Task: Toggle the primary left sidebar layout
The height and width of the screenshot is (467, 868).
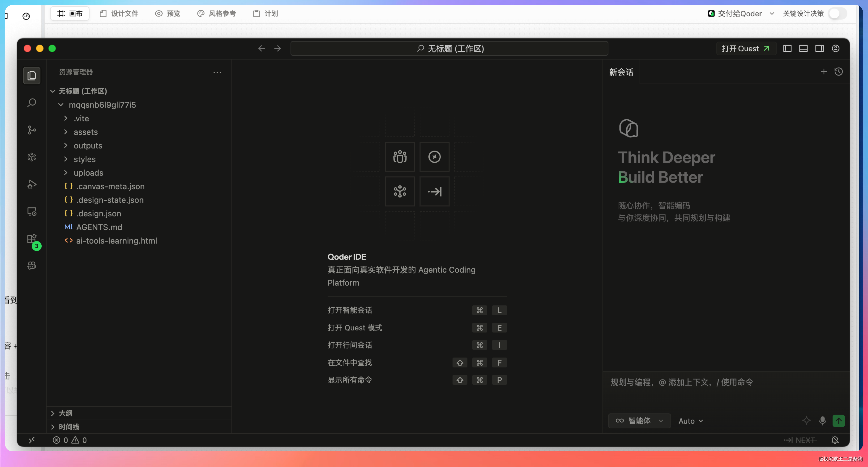Action: tap(787, 48)
